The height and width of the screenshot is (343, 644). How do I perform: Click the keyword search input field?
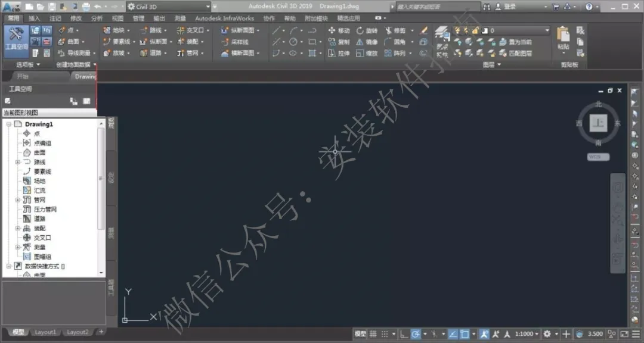pyautogui.click(x=438, y=7)
